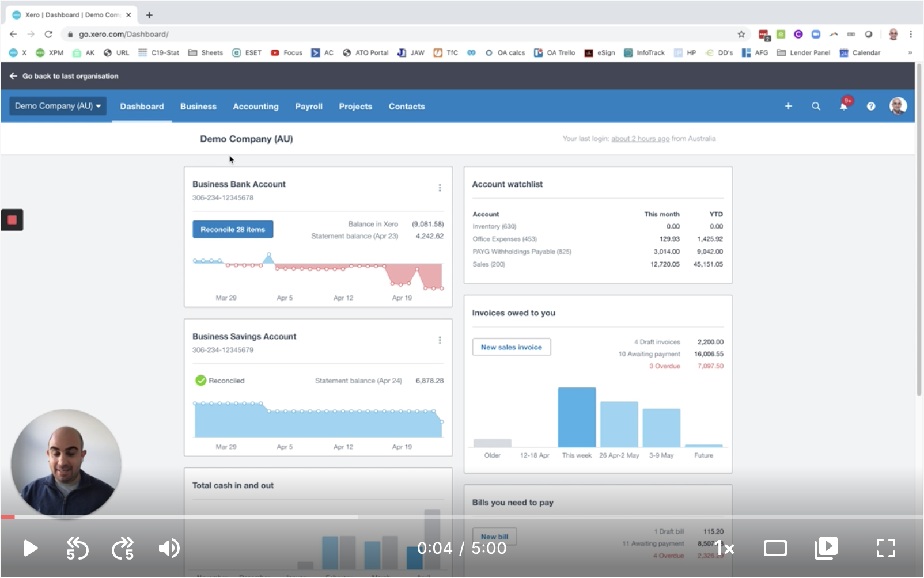Screen dimensions: 924x578
Task: Play the video
Action: click(x=31, y=548)
